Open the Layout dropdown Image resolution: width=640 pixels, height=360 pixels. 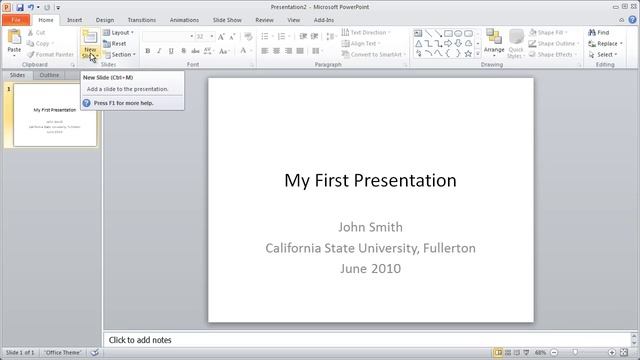(118, 32)
